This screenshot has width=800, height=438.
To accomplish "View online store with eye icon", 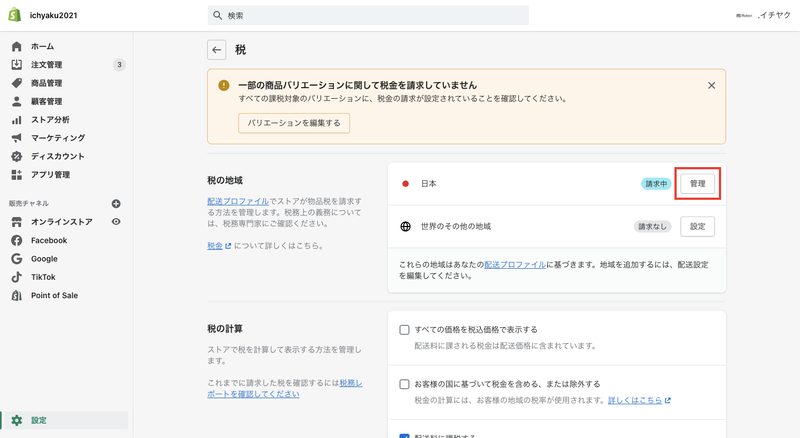I will 116,222.
